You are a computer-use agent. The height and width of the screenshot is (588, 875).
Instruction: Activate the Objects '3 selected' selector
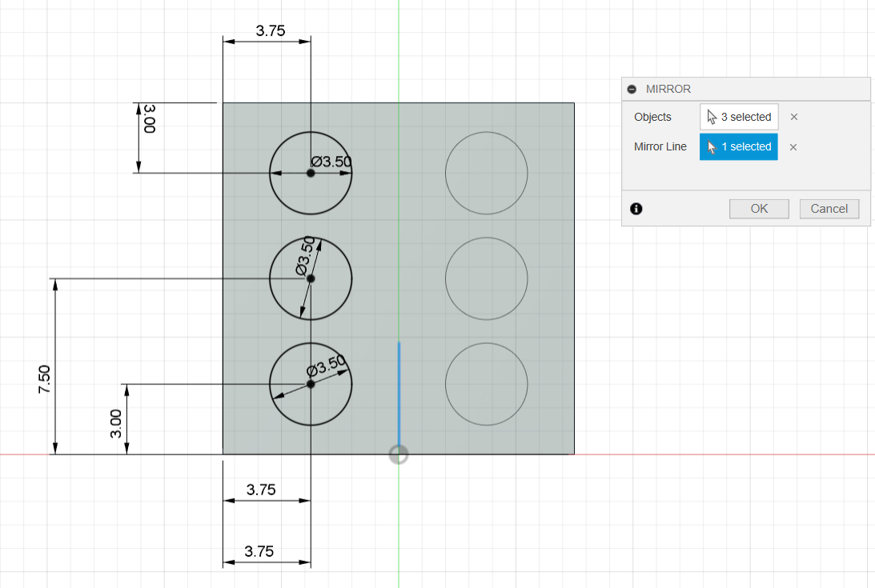click(x=739, y=117)
